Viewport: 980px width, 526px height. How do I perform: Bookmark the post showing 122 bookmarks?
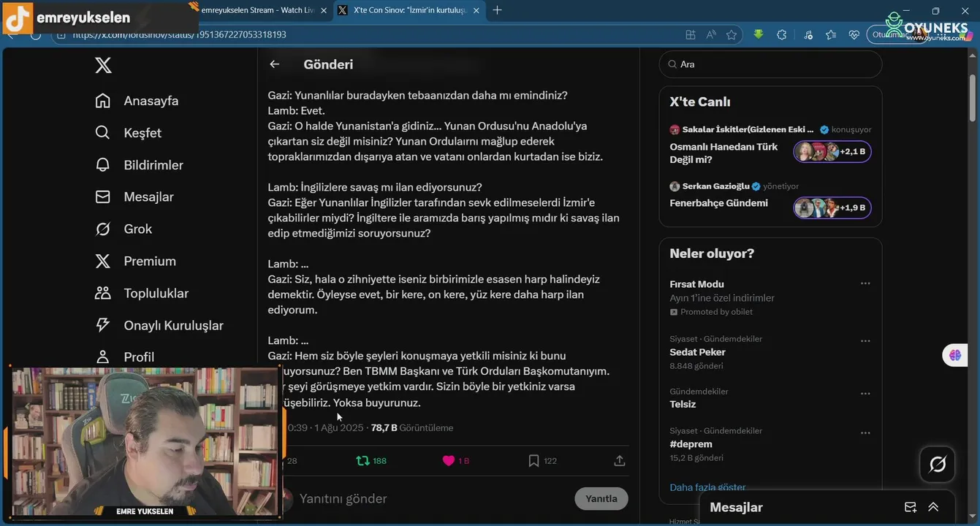(x=542, y=461)
